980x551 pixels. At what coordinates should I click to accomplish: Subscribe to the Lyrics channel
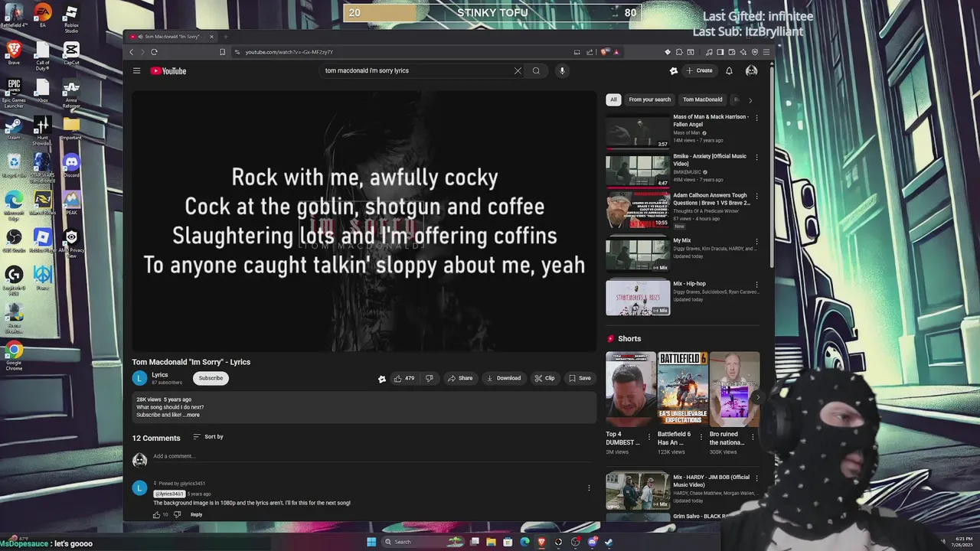click(x=211, y=378)
